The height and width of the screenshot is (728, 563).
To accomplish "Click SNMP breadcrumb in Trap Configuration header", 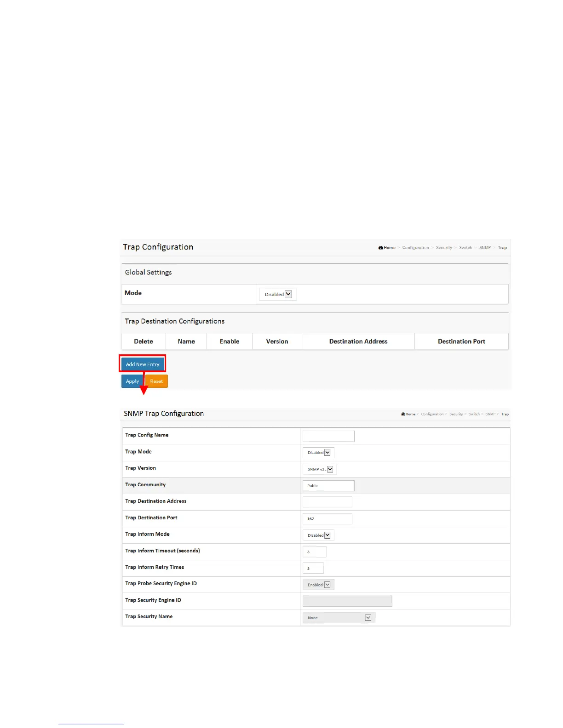I will coord(485,248).
